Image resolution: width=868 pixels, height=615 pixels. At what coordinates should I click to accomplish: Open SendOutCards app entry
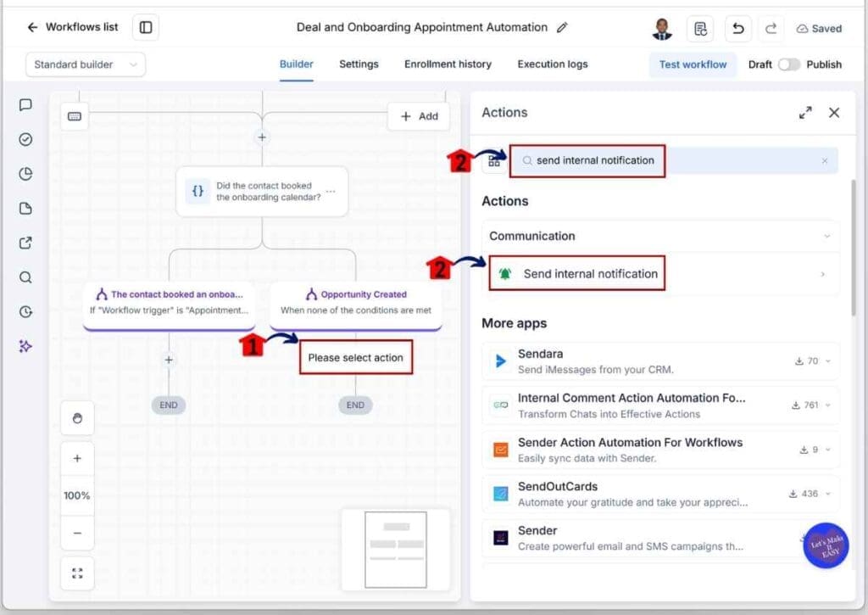click(660, 494)
